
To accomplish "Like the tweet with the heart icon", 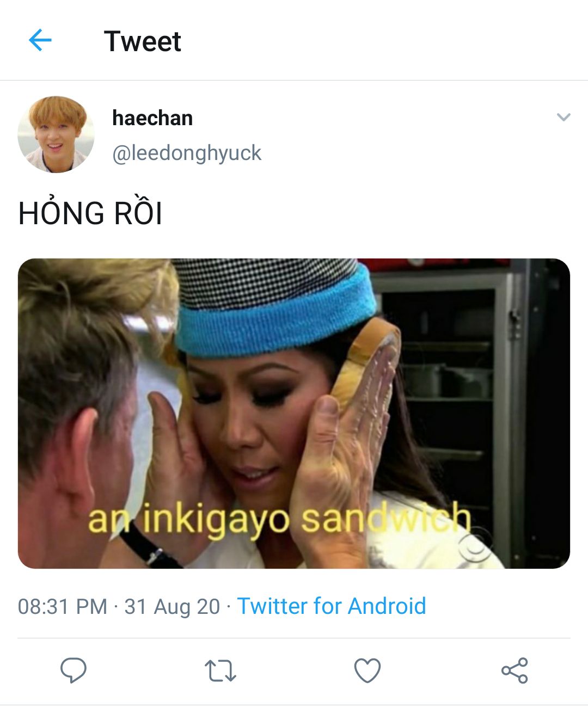I will click(367, 670).
